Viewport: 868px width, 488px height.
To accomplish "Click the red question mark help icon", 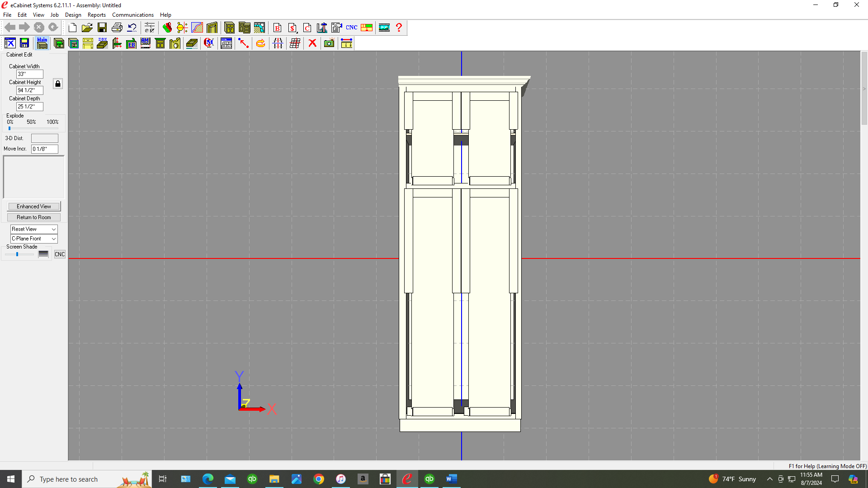I will pos(399,28).
